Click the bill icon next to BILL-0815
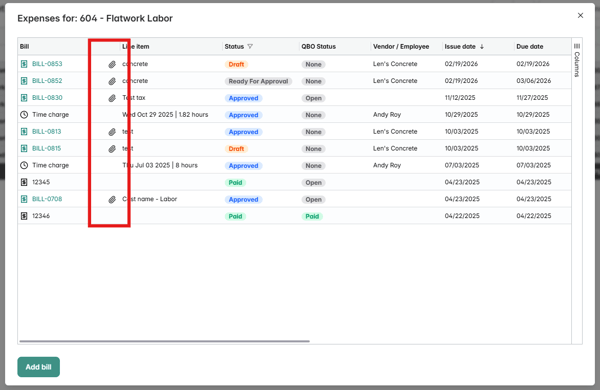 pos(24,148)
